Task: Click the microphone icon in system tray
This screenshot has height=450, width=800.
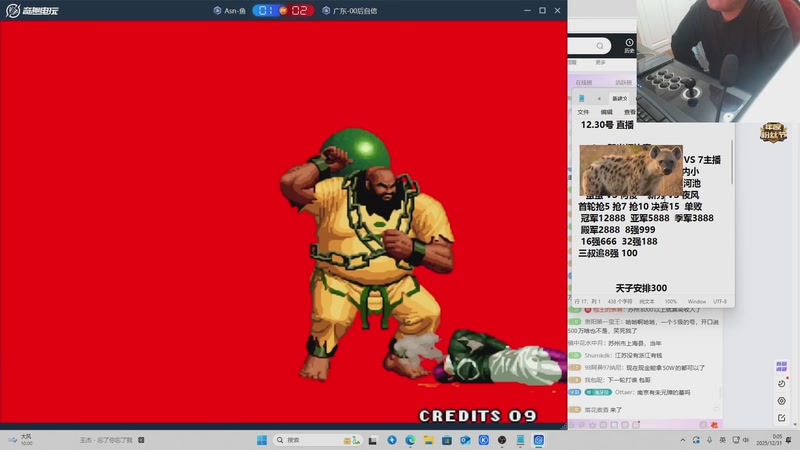Action: pos(709,440)
